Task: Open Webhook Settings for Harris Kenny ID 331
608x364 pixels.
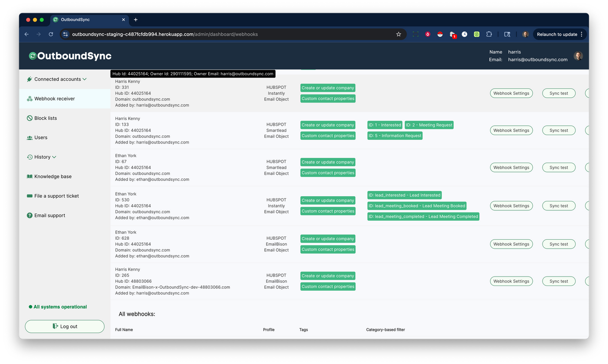Action: (x=511, y=93)
